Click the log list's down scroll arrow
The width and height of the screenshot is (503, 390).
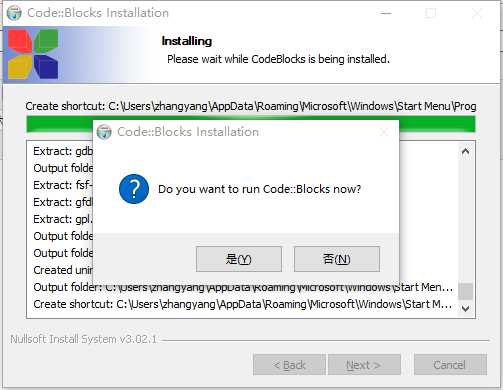click(466, 309)
